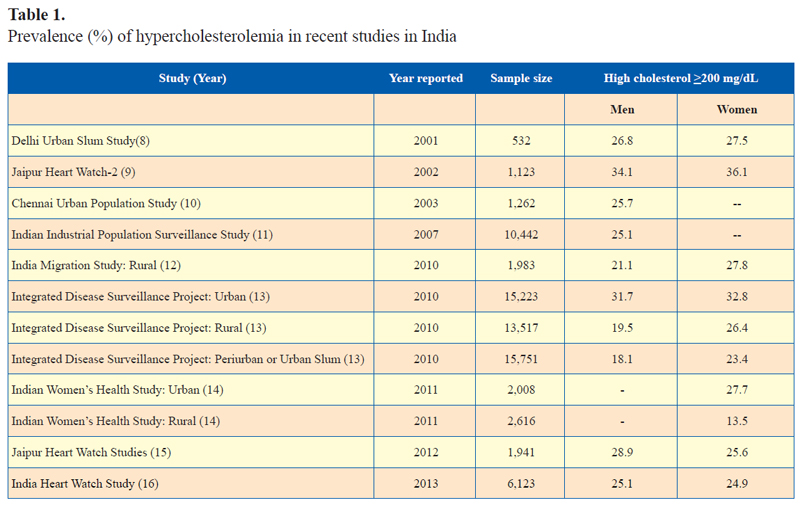
Task: Click women's value '27.5'
Action: (737, 141)
